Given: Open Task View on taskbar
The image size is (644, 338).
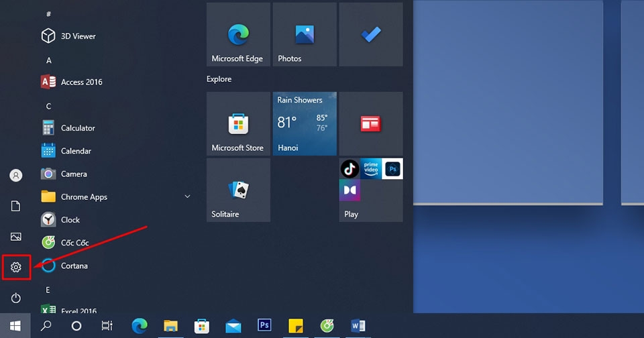Looking at the screenshot, I should tap(107, 326).
